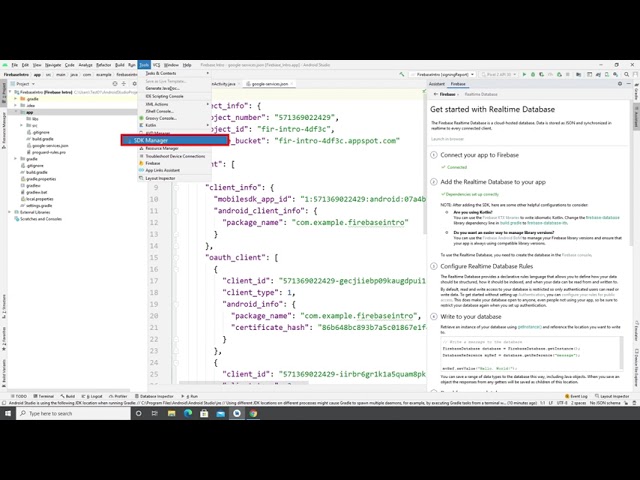Expand the .idea folder node
Image resolution: width=640 pixels, height=480 pixels.
click(x=16, y=106)
